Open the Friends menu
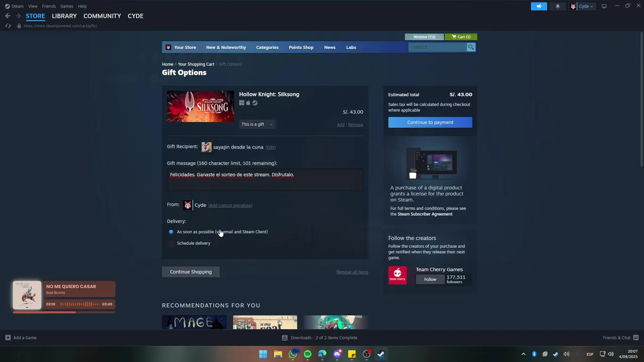The height and width of the screenshot is (362, 644). [x=49, y=6]
